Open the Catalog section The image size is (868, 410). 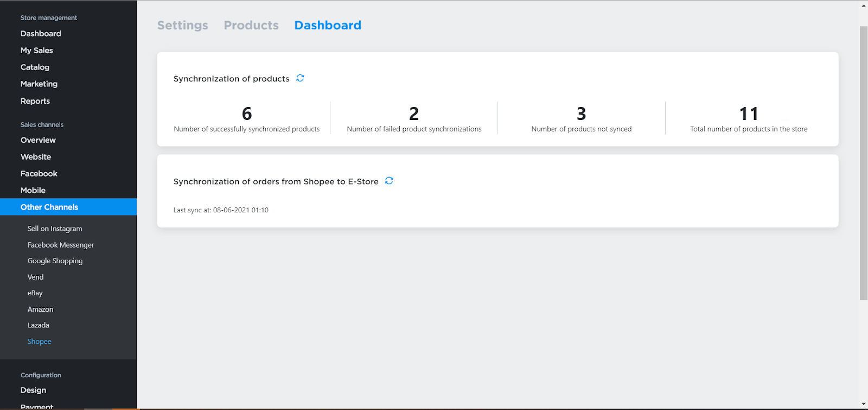tap(35, 67)
